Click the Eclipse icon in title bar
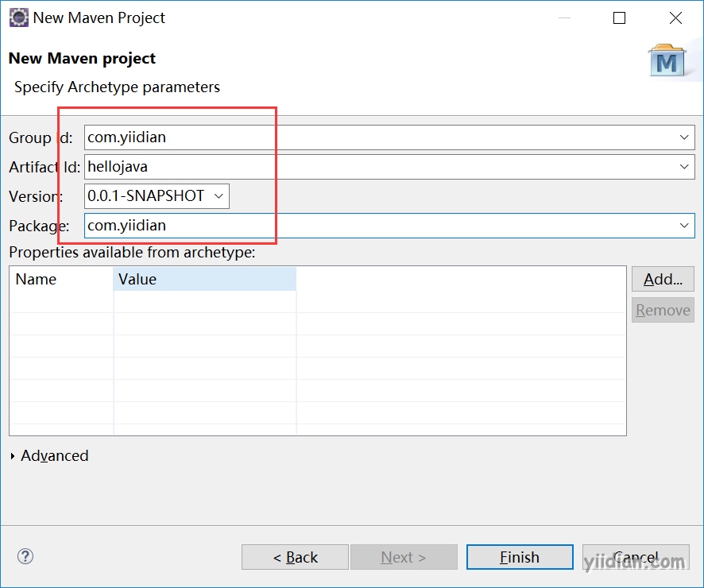 [x=19, y=18]
